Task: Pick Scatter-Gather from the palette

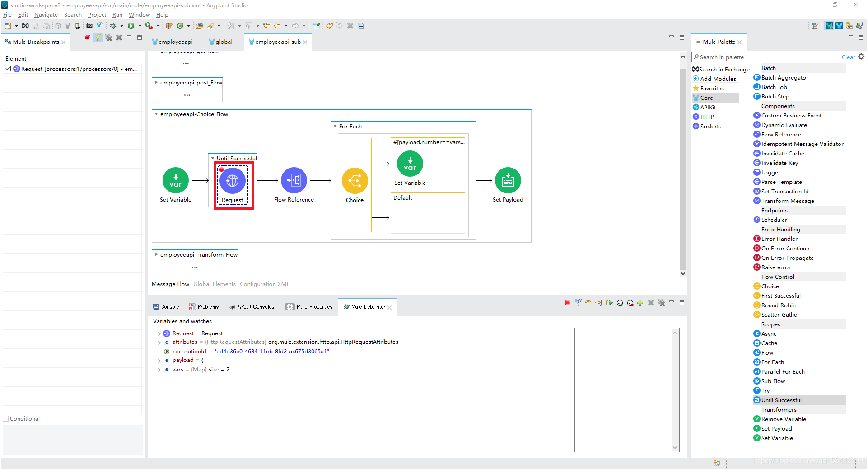Action: click(x=776, y=314)
